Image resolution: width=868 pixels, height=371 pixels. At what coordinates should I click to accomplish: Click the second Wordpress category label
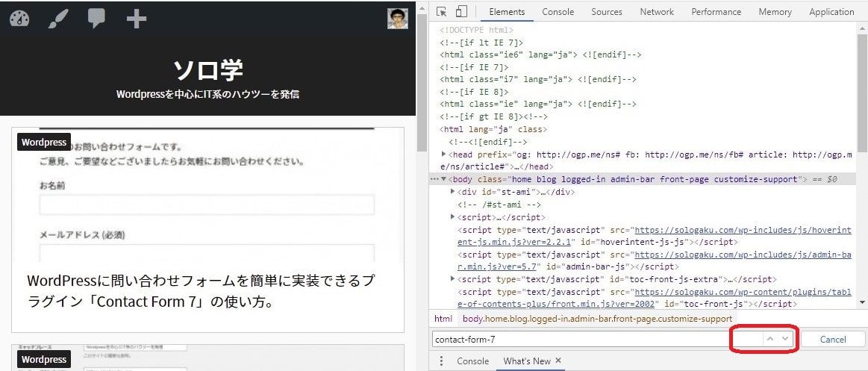[x=44, y=359]
